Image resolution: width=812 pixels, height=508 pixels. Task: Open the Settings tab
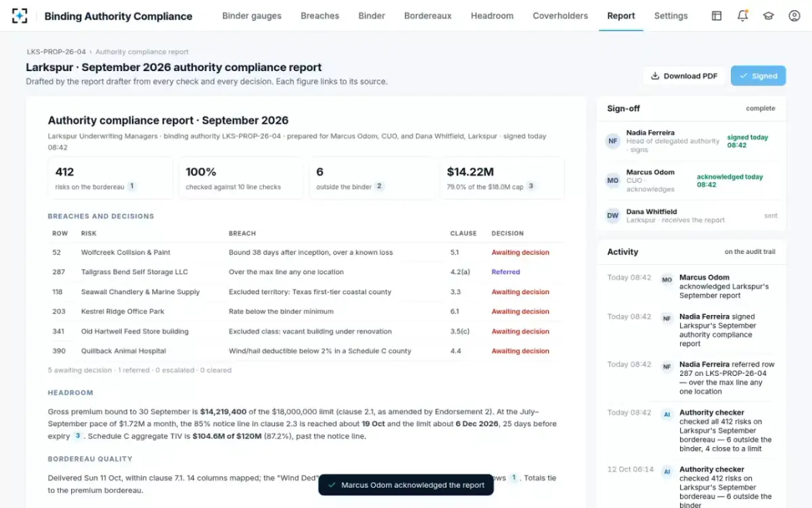click(x=671, y=16)
